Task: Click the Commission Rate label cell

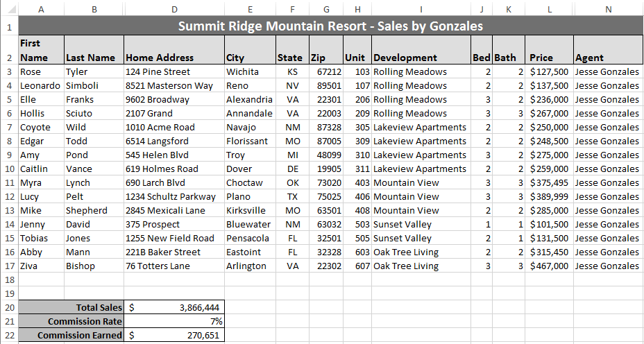Action: coord(71,321)
